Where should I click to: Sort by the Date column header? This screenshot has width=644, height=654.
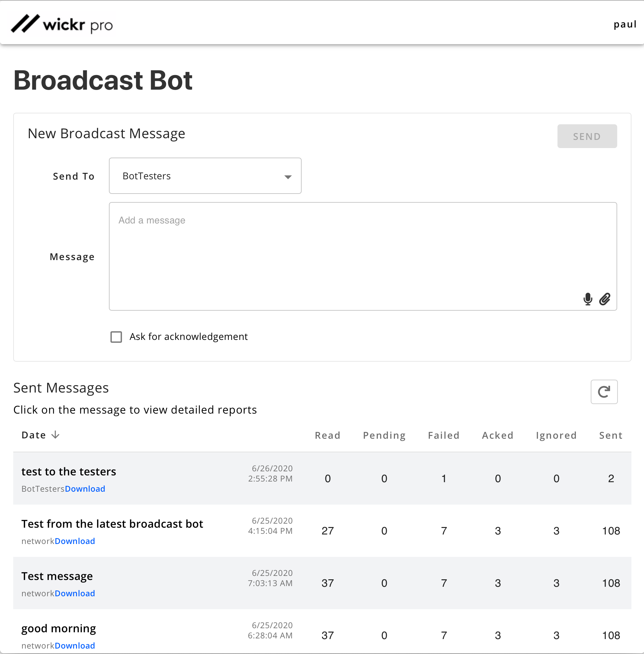coord(34,435)
